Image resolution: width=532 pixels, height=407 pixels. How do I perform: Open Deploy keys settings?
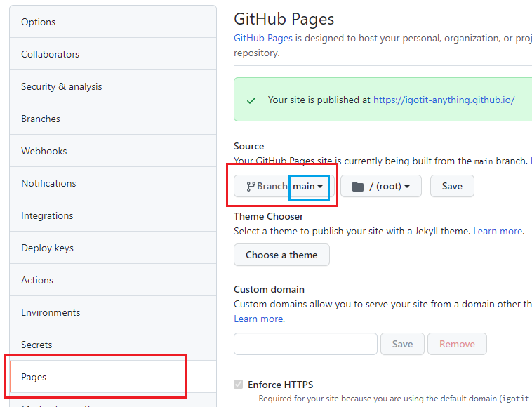tap(113, 248)
